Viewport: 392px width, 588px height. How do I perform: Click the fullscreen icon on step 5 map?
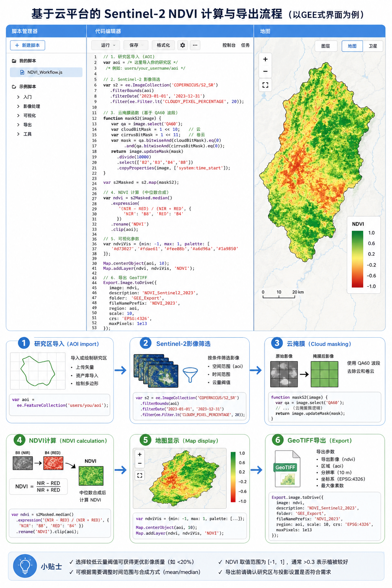click(140, 475)
